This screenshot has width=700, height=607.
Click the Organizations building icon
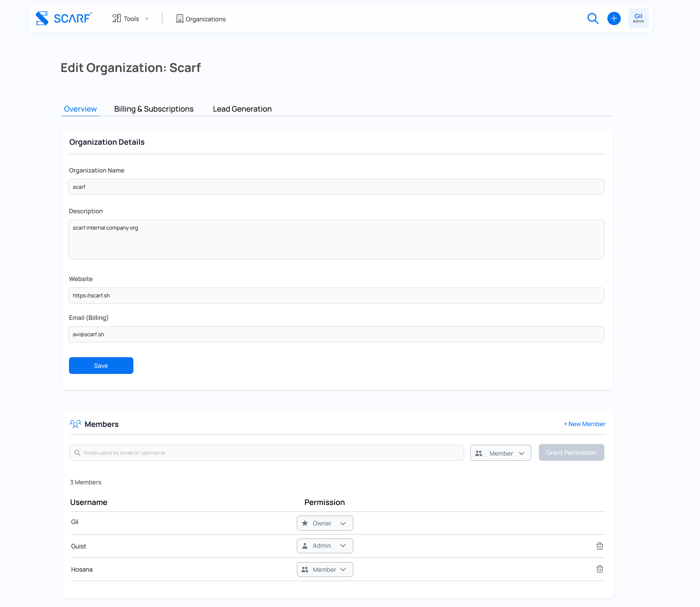[x=179, y=19]
